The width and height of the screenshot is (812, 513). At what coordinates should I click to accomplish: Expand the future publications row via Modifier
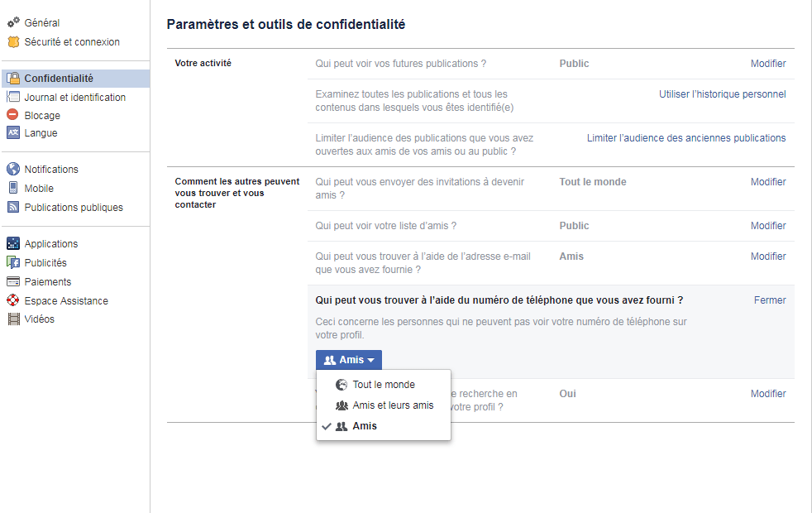pyautogui.click(x=767, y=64)
